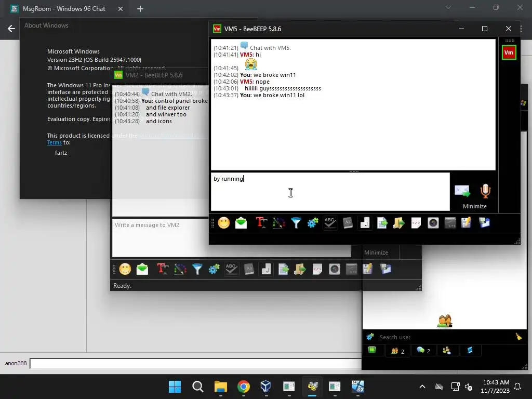Click BeeBEEP bee icon in taskbar
The image size is (532, 399).
[312, 387]
